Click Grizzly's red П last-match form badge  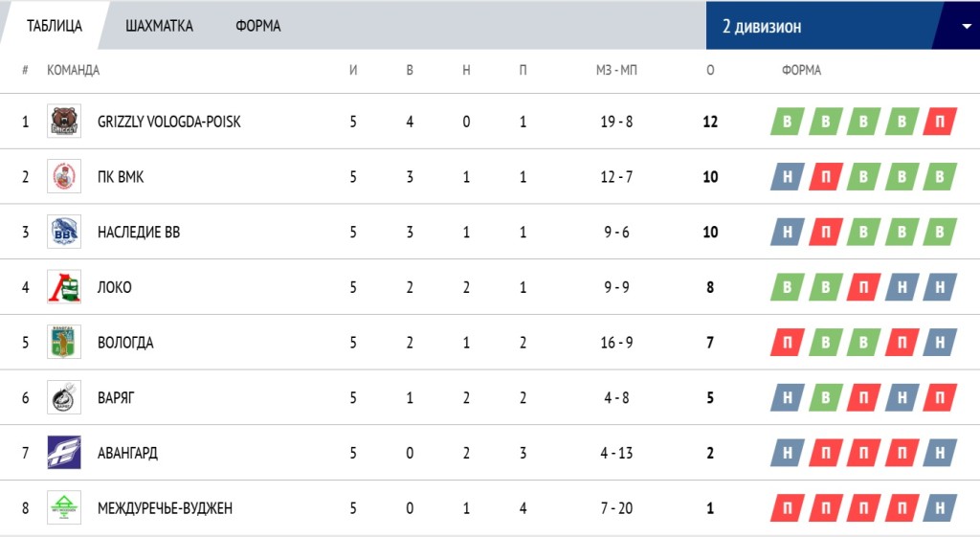(x=939, y=122)
